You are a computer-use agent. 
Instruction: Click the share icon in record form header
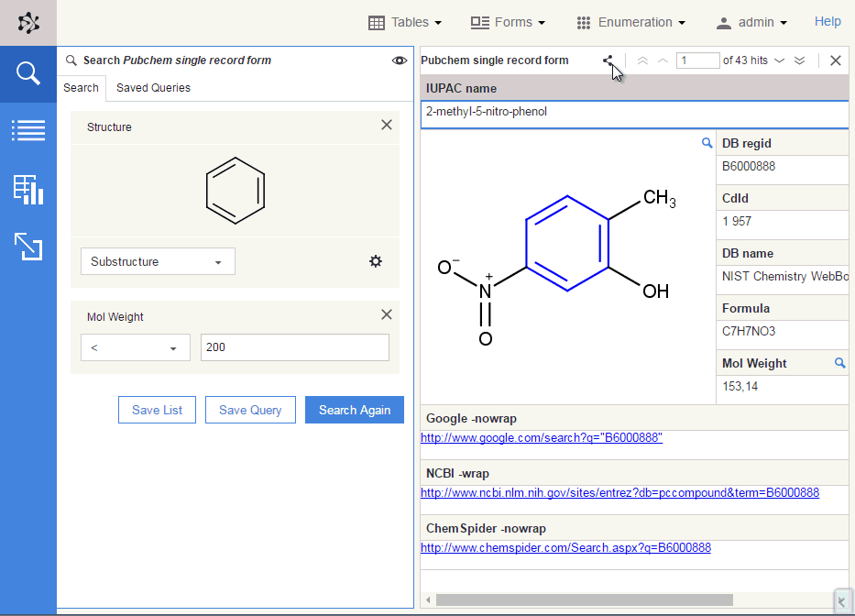click(x=608, y=60)
